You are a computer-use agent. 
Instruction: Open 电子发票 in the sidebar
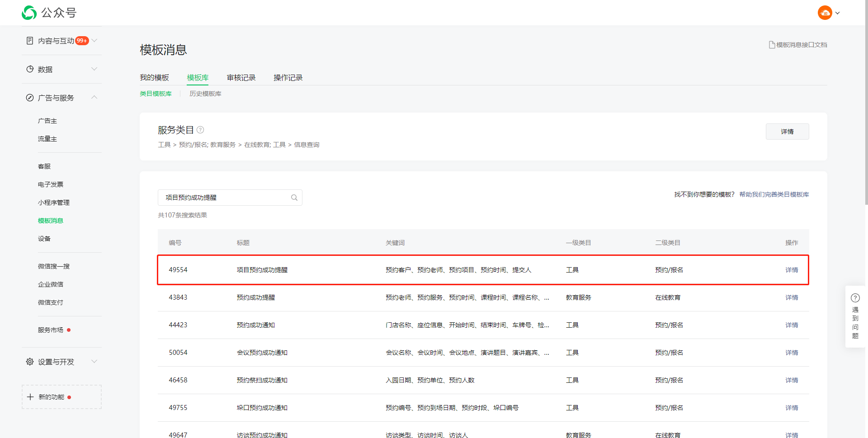click(x=51, y=184)
